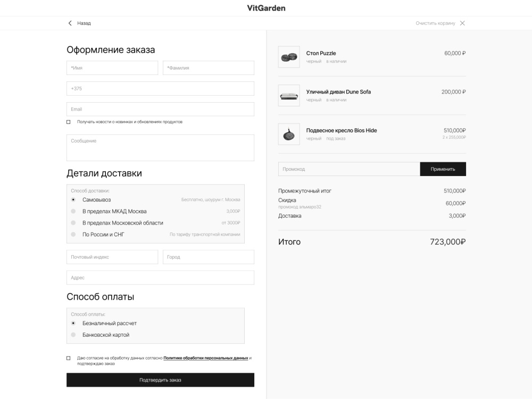
Task: Click the +375 phone number field
Action: click(x=160, y=88)
